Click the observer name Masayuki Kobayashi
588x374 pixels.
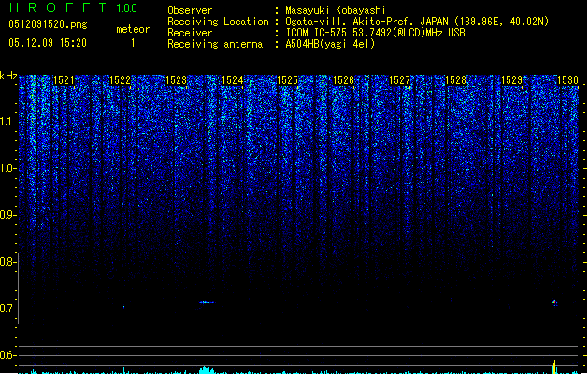coord(336,10)
